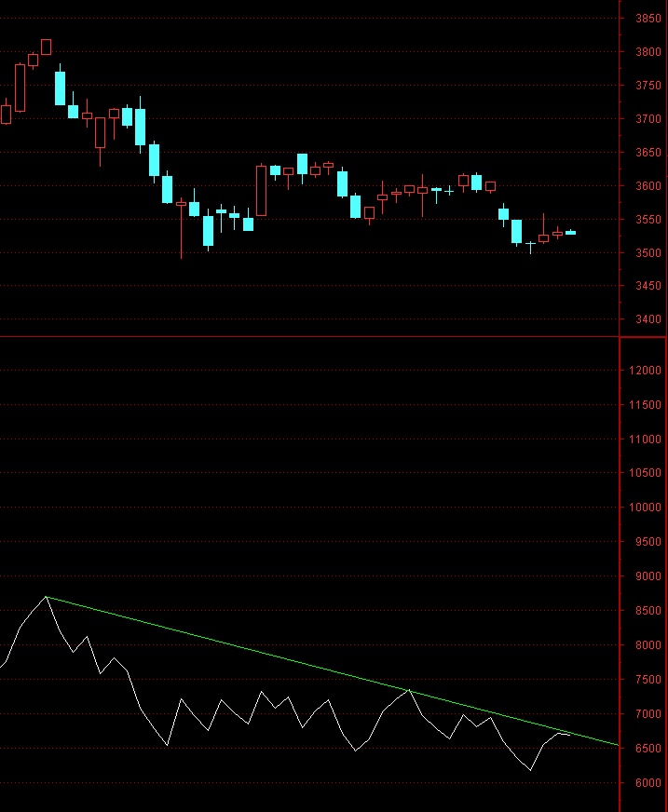Click the tall red candle near 3600

coord(262,190)
